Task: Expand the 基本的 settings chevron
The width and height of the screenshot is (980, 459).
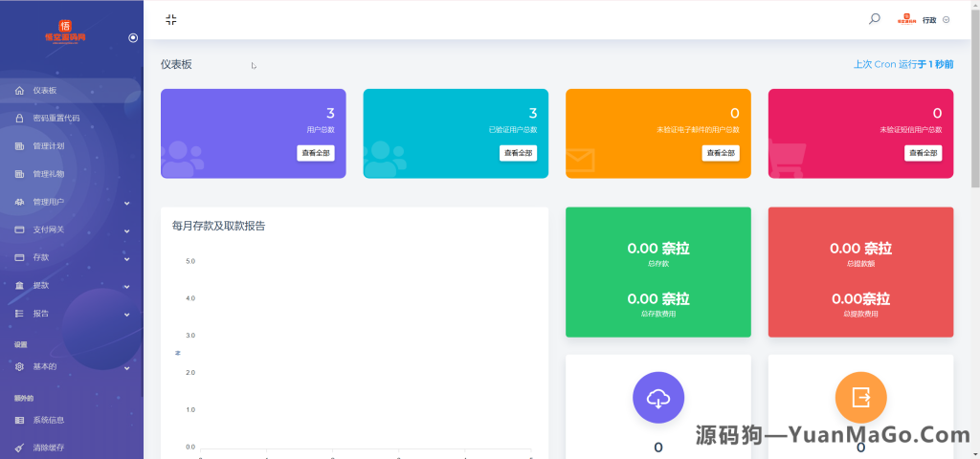Action: point(127,368)
